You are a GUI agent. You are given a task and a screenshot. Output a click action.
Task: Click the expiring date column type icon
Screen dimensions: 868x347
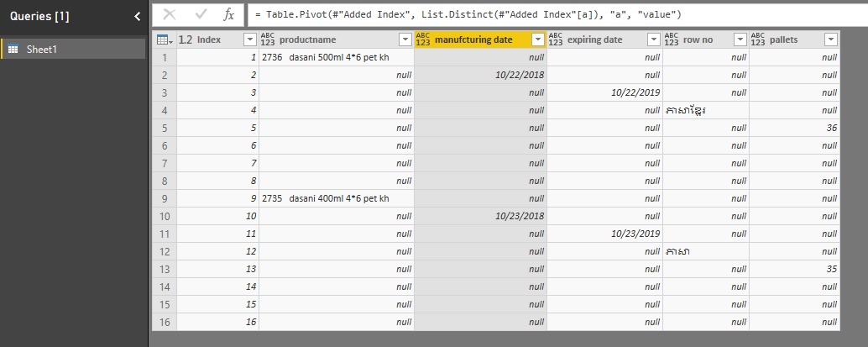(x=556, y=40)
